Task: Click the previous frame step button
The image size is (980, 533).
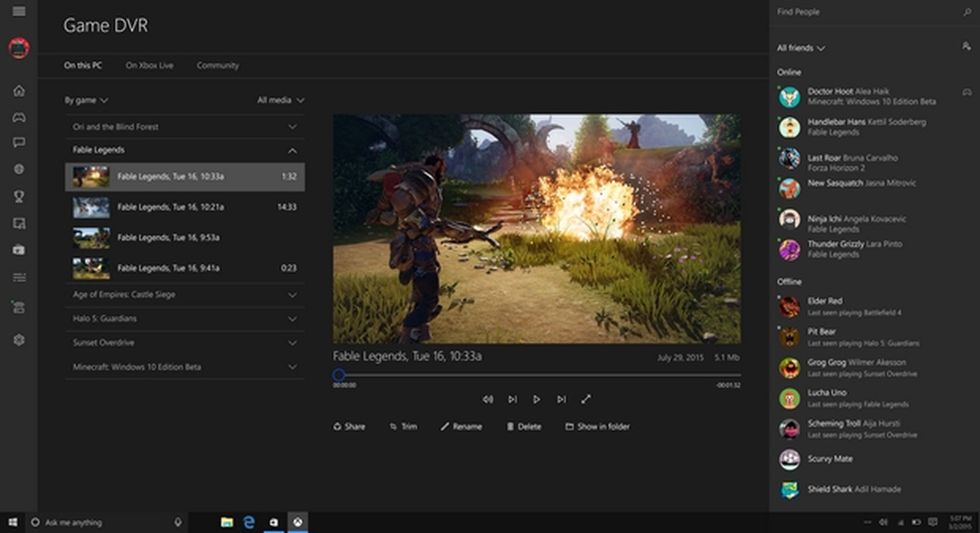Action: coord(512,399)
